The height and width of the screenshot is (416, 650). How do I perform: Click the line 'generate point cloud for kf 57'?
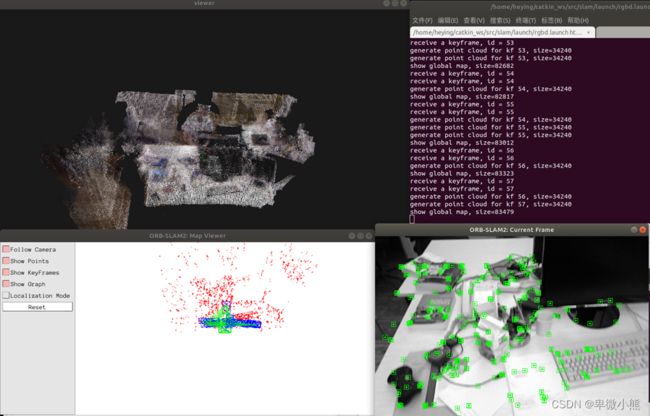click(x=491, y=204)
